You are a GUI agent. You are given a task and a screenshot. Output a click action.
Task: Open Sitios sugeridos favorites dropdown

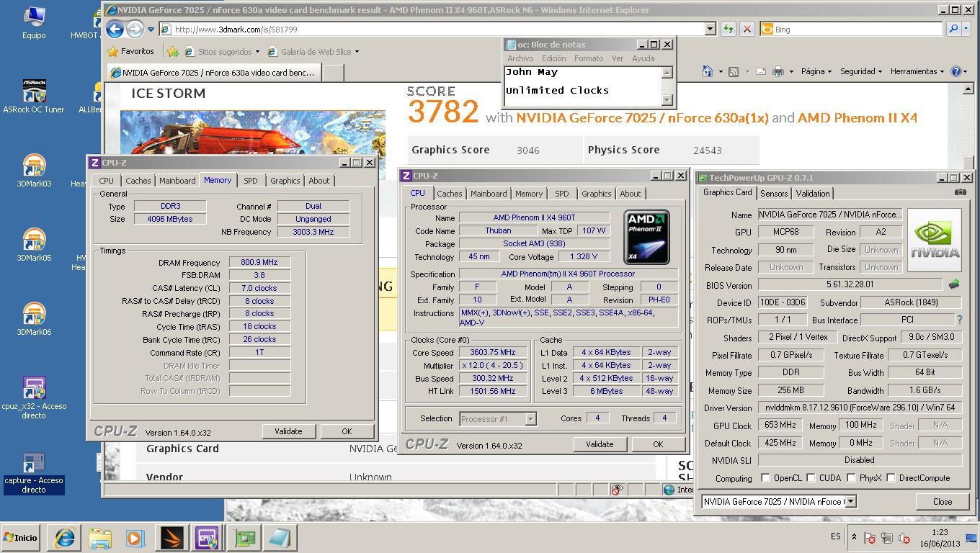point(222,52)
